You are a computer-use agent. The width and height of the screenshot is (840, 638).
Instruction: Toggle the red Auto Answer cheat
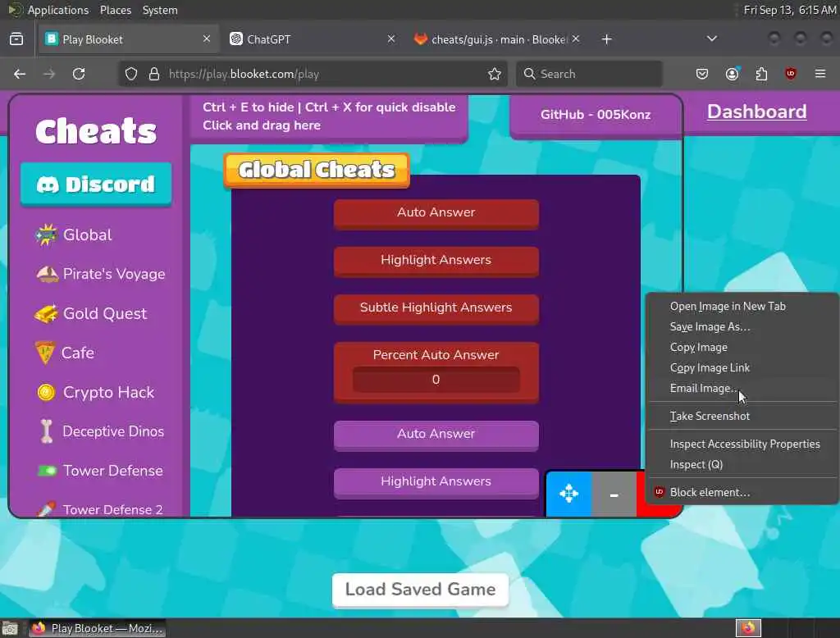[436, 213]
